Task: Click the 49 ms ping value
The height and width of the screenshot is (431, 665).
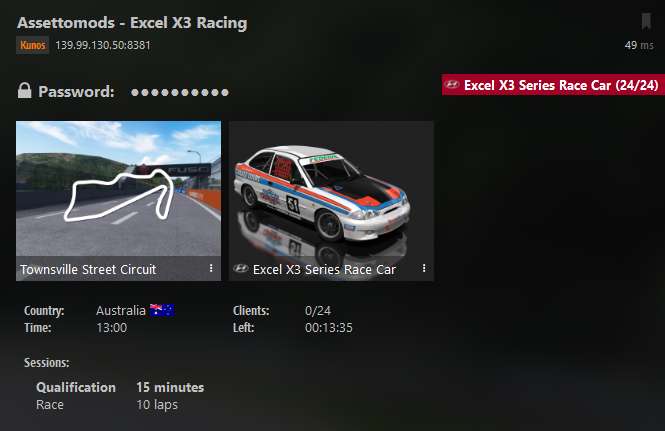Action: pyautogui.click(x=639, y=45)
